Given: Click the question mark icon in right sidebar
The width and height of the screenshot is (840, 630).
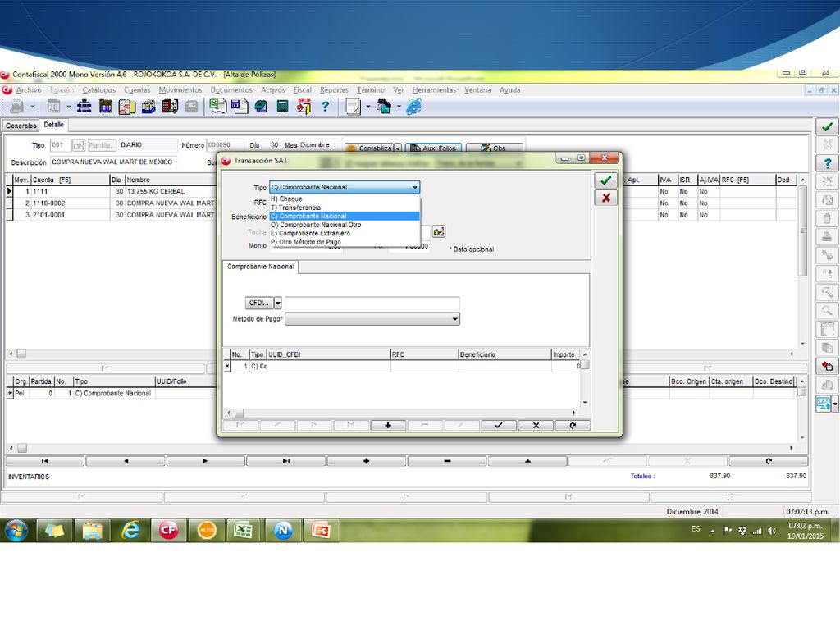Looking at the screenshot, I should tap(827, 163).
